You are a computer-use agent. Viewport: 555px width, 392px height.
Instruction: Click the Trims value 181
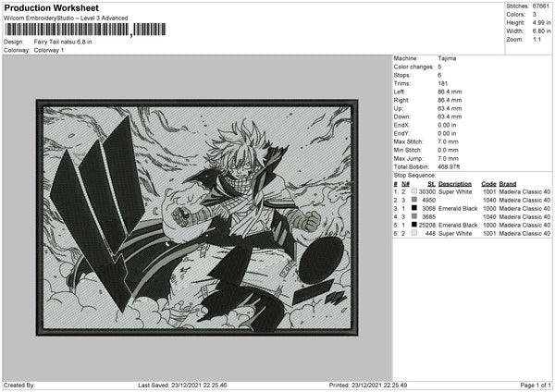click(x=443, y=83)
